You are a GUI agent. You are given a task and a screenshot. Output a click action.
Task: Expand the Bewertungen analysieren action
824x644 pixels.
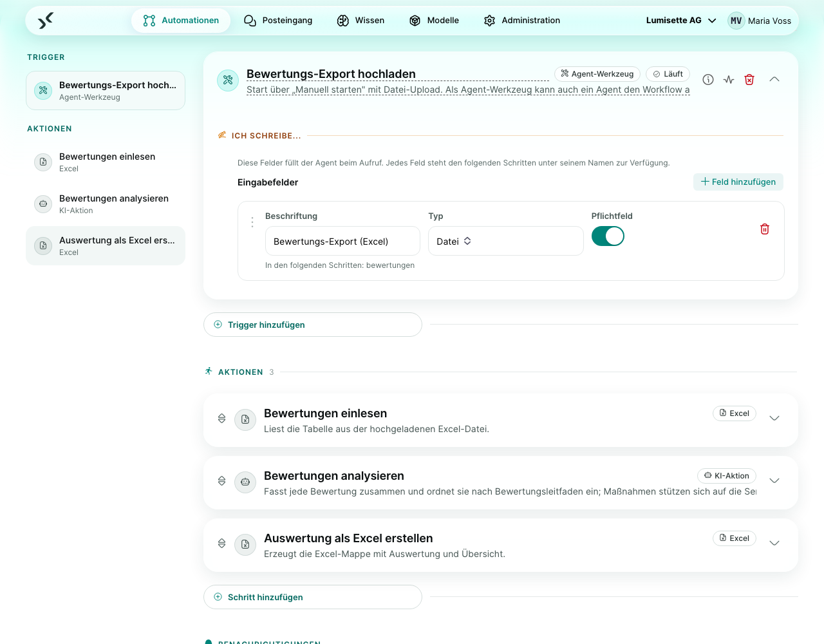coord(774,481)
